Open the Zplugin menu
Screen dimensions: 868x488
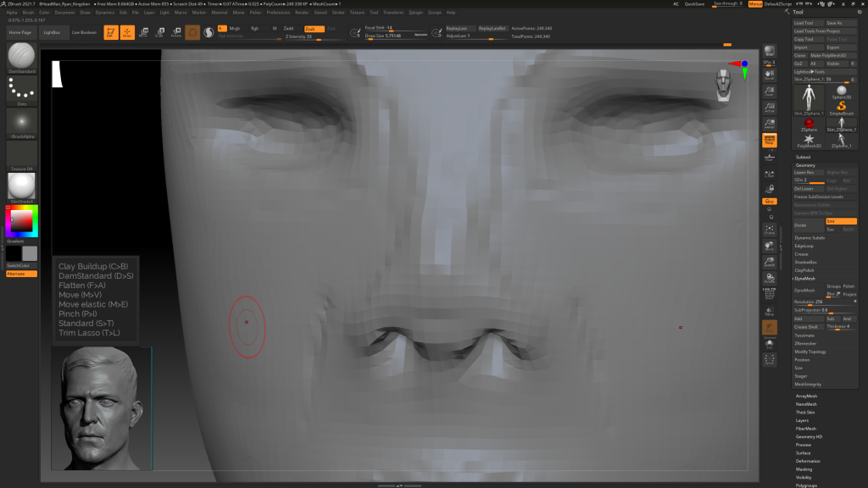pos(416,13)
